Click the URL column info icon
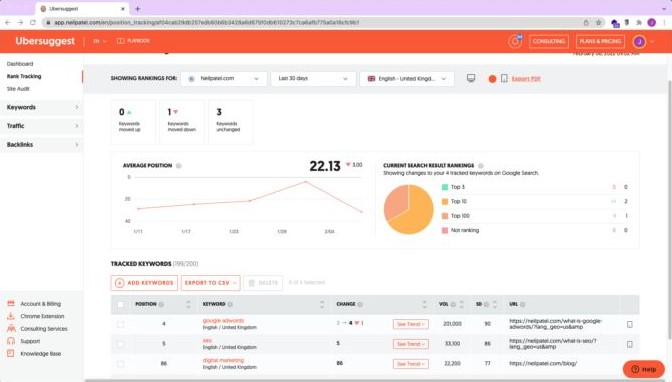Image resolution: width=672 pixels, height=382 pixels. [523, 304]
